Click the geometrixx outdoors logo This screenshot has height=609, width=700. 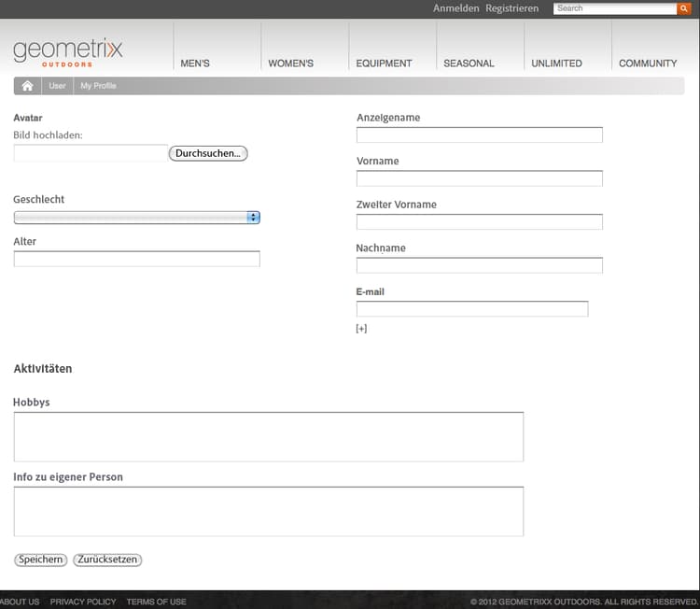click(68, 52)
